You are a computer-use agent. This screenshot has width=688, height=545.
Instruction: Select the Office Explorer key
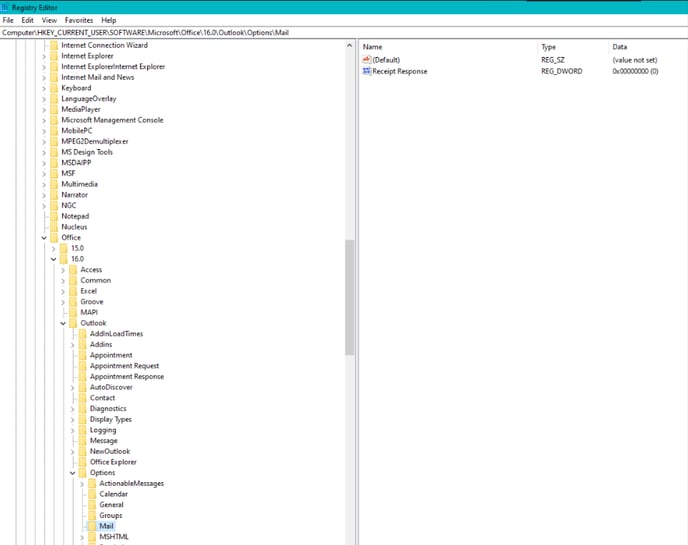113,462
